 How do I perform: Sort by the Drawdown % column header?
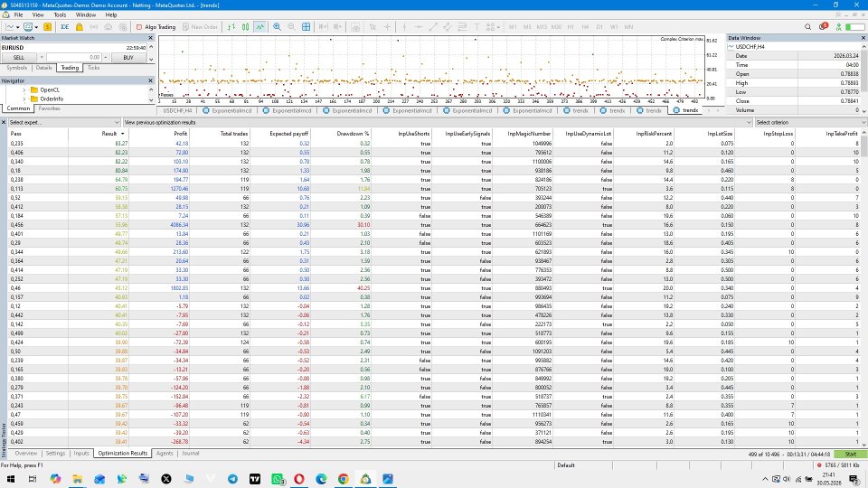click(354, 134)
